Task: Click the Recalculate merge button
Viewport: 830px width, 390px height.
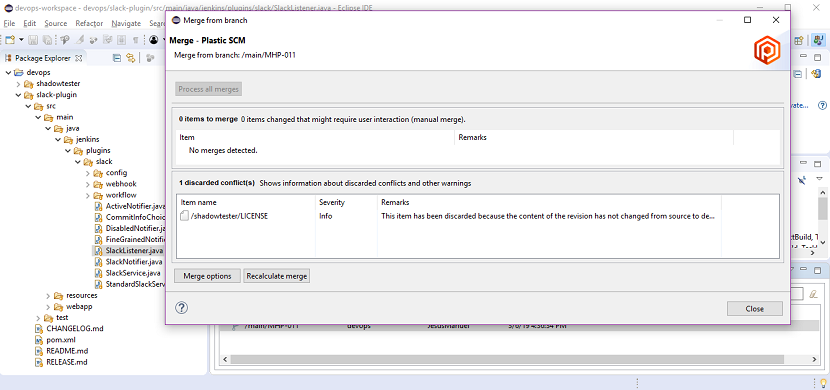Action: point(276,276)
